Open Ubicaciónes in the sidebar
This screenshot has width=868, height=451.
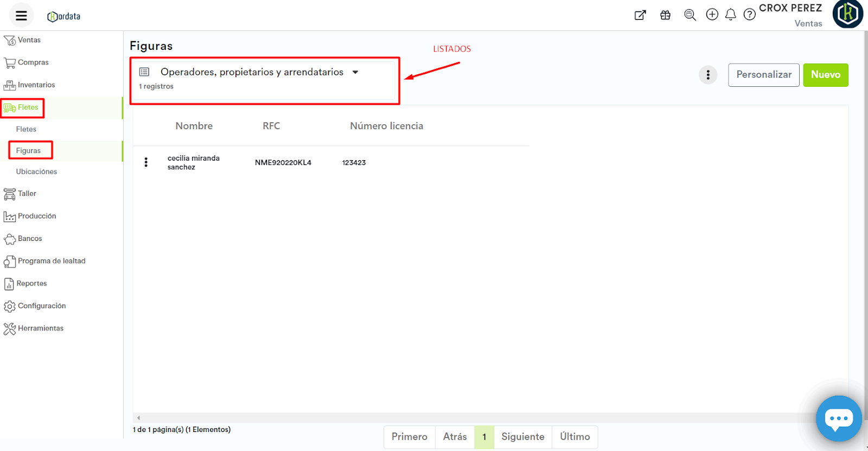(x=36, y=171)
